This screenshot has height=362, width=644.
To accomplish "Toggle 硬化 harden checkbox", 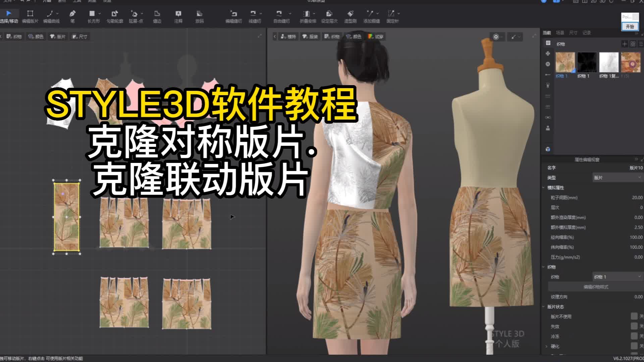I will [634, 346].
